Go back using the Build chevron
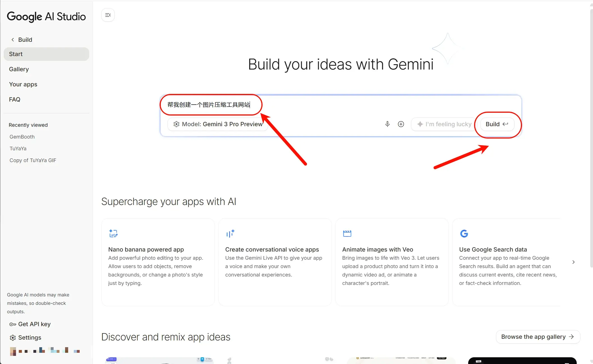The image size is (593, 364). click(x=13, y=40)
